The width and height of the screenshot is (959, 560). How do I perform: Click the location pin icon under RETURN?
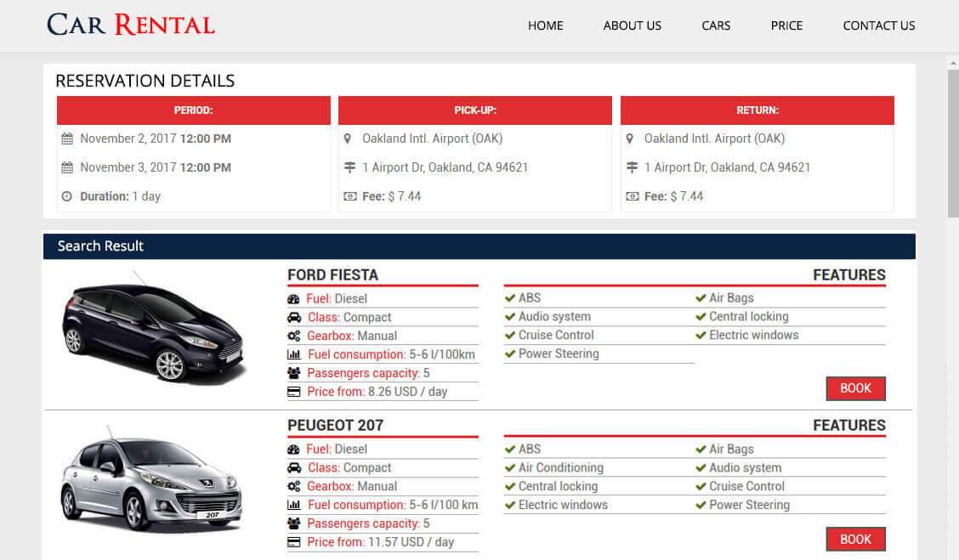pos(629,139)
